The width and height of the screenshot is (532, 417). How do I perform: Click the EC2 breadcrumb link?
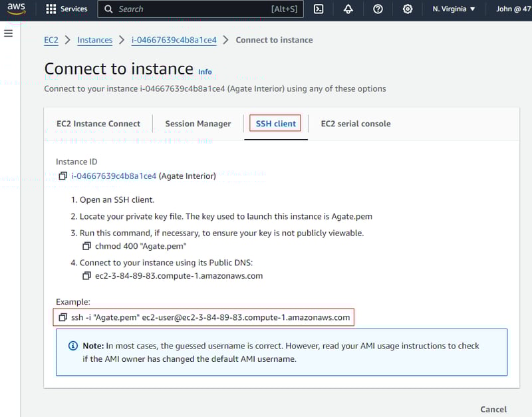(51, 40)
